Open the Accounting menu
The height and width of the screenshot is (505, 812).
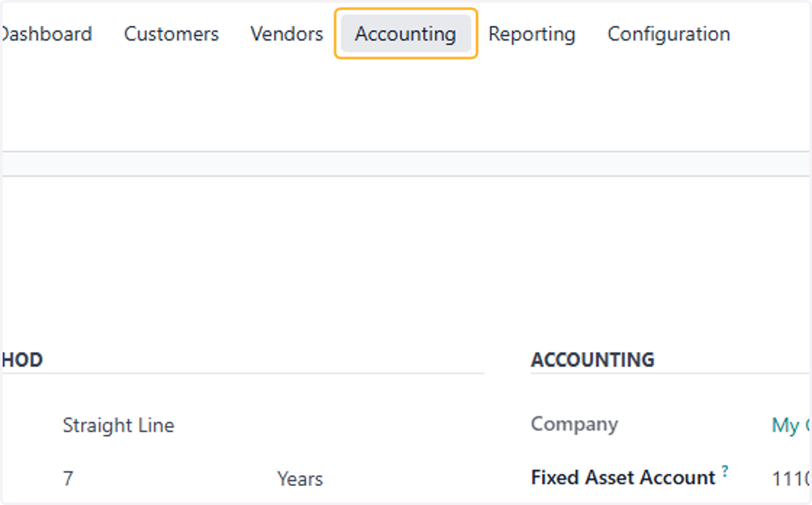tap(406, 34)
